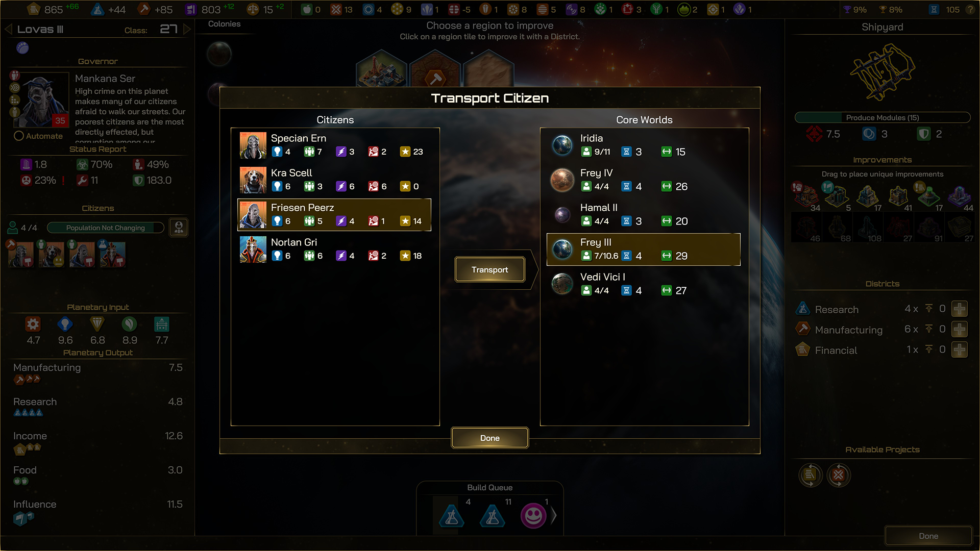This screenshot has height=551, width=980.
Task: Click the Transport button
Action: pos(490,269)
